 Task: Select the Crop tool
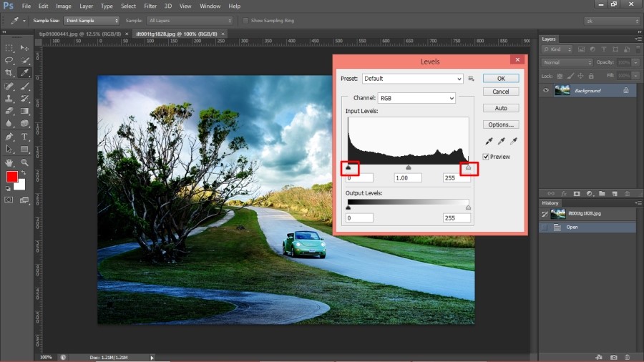pyautogui.click(x=9, y=73)
